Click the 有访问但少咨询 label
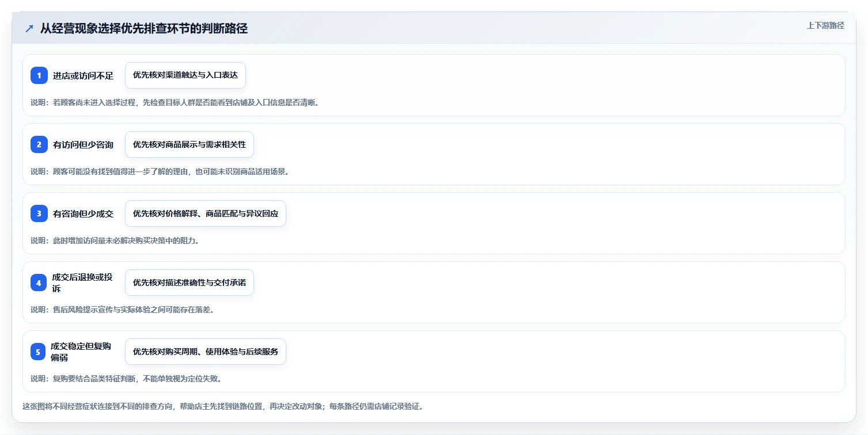 tap(84, 144)
